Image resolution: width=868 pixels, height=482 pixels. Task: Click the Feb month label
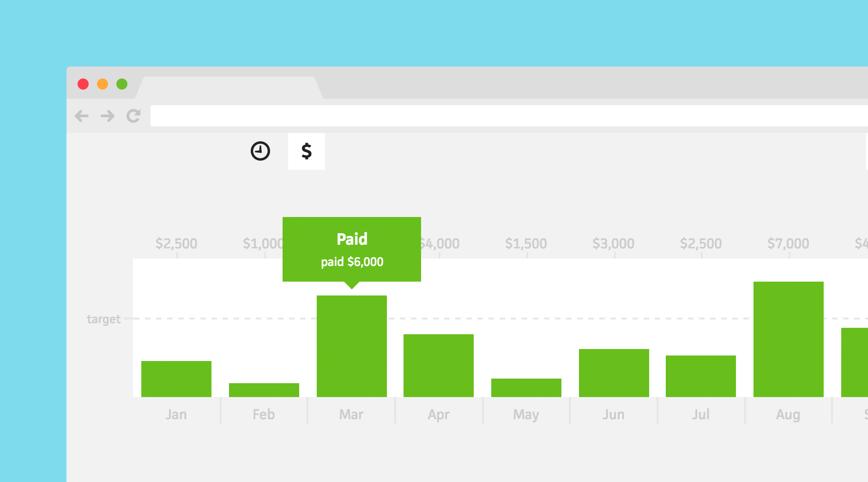[264, 414]
